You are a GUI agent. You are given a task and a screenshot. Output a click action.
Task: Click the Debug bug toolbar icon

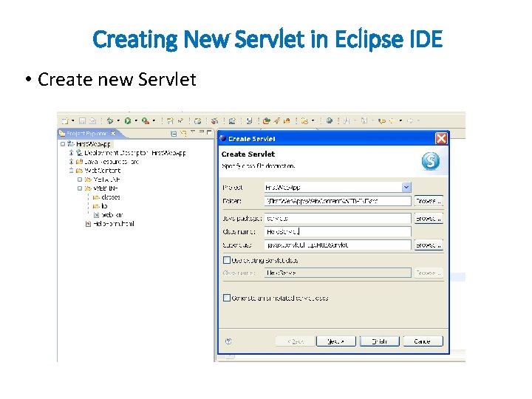click(110, 120)
